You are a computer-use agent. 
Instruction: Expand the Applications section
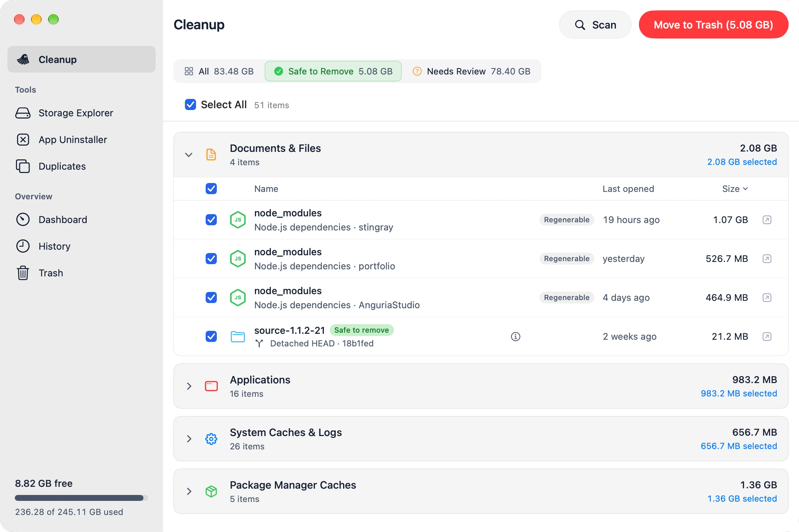click(189, 386)
